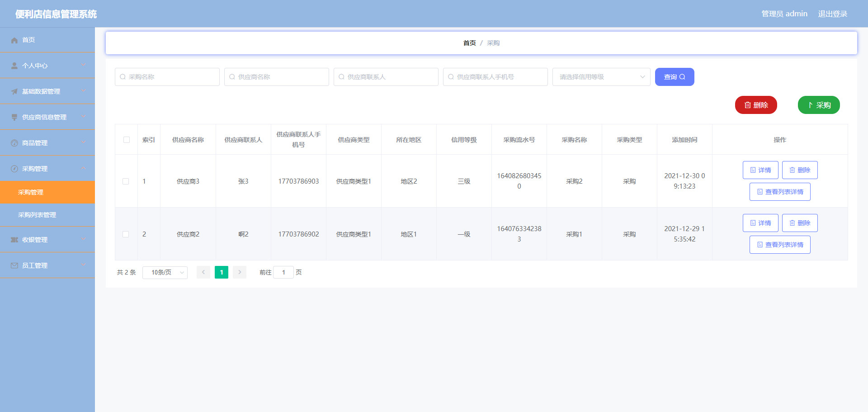Click 添加时间 column header
The image size is (868, 412).
click(x=684, y=140)
